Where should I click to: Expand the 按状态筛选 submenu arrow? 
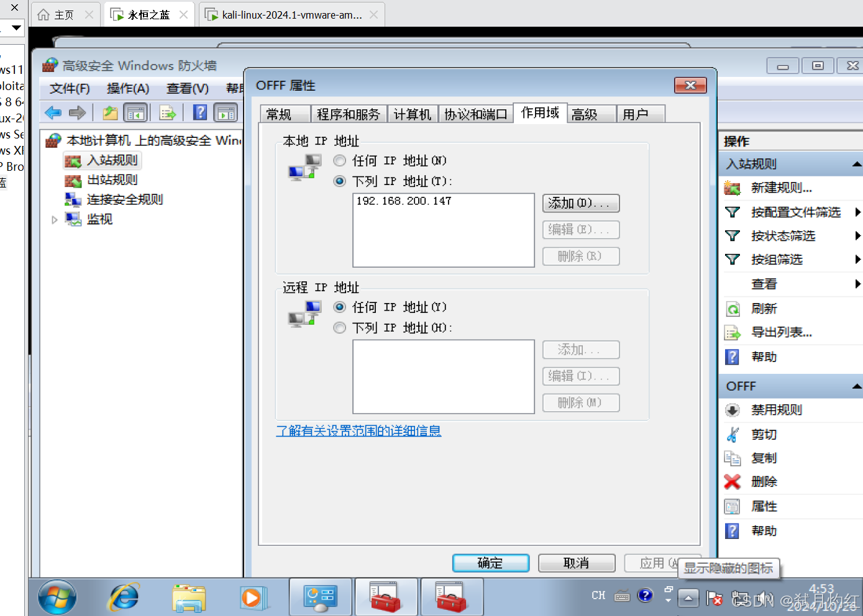tap(857, 236)
